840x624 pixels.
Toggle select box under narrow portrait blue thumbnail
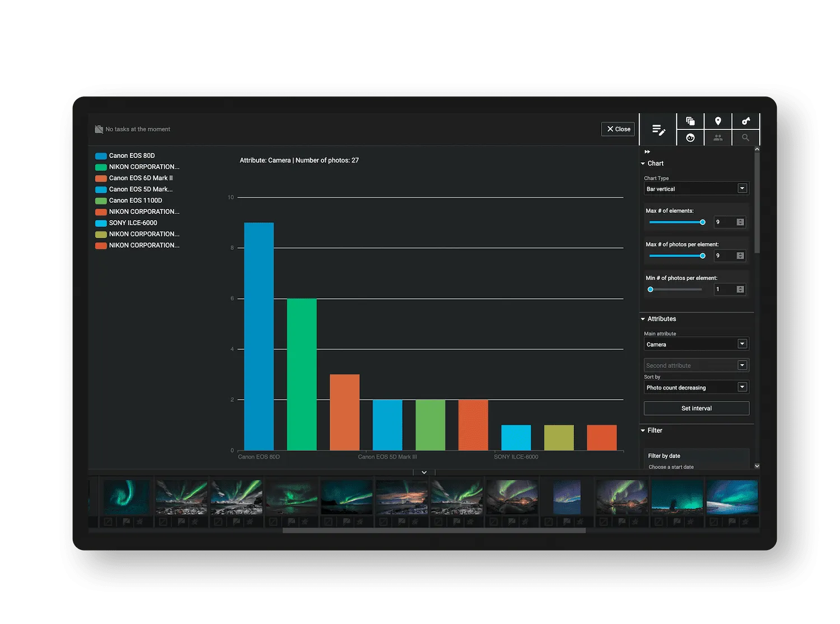click(549, 521)
